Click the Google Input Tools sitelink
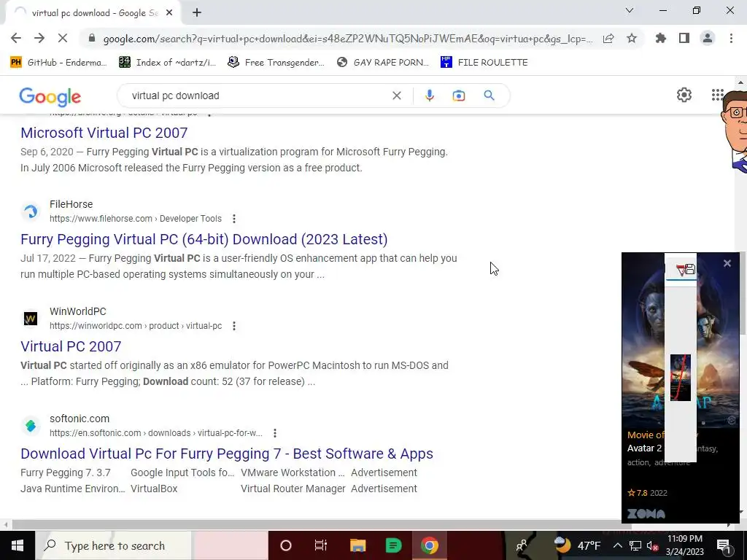This screenshot has width=747, height=560. [182, 472]
